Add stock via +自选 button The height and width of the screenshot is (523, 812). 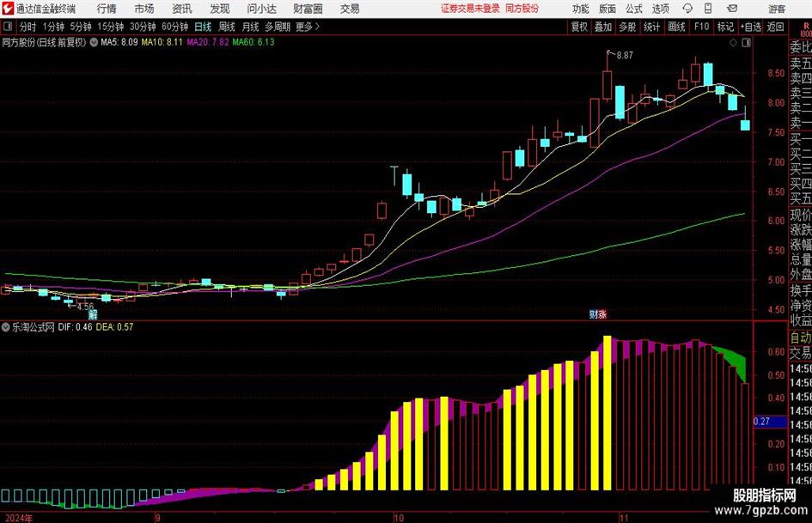tap(750, 27)
